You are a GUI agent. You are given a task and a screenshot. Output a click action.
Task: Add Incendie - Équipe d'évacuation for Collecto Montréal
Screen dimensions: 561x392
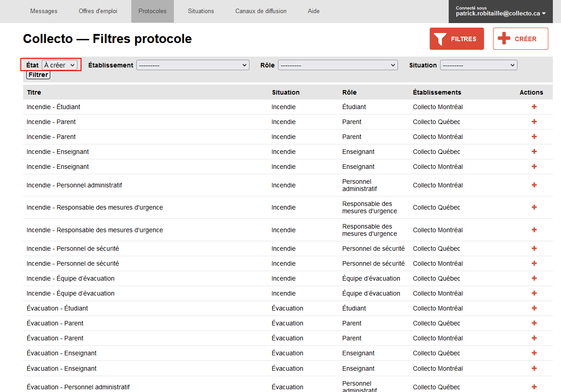[x=534, y=293]
